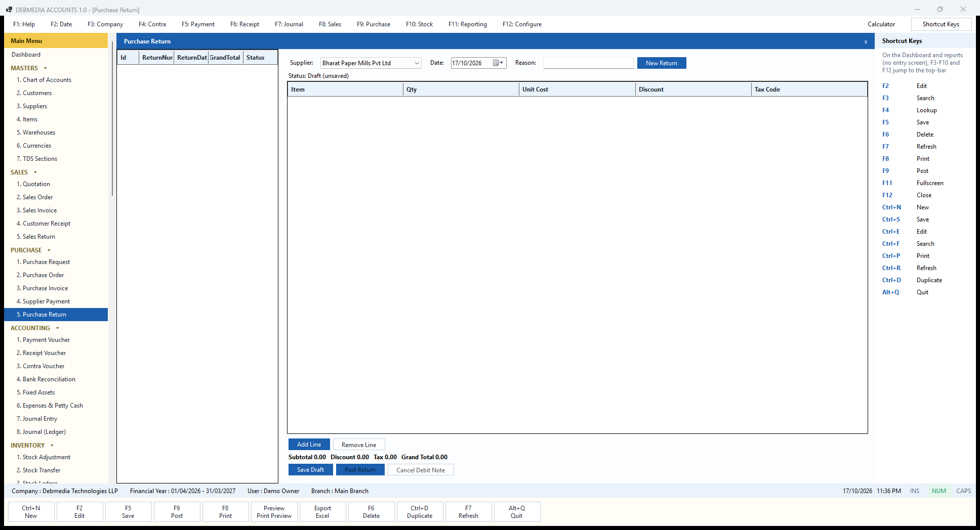The image size is (980, 530).
Task: Open the Supplier dropdown list
Action: (x=417, y=63)
